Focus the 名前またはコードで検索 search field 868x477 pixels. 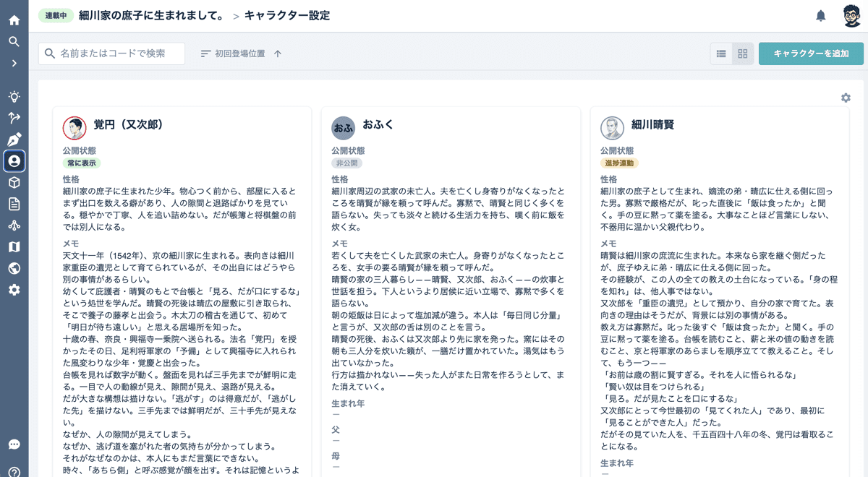pos(111,53)
